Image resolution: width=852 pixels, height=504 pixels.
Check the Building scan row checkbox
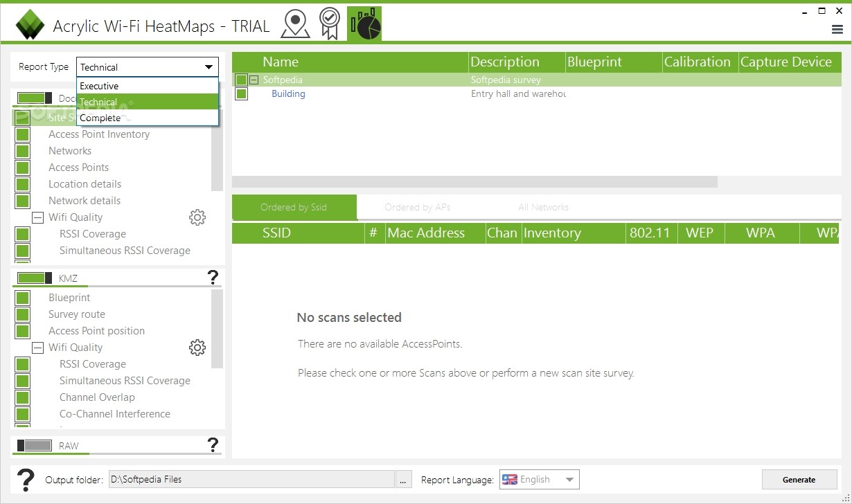click(x=241, y=93)
